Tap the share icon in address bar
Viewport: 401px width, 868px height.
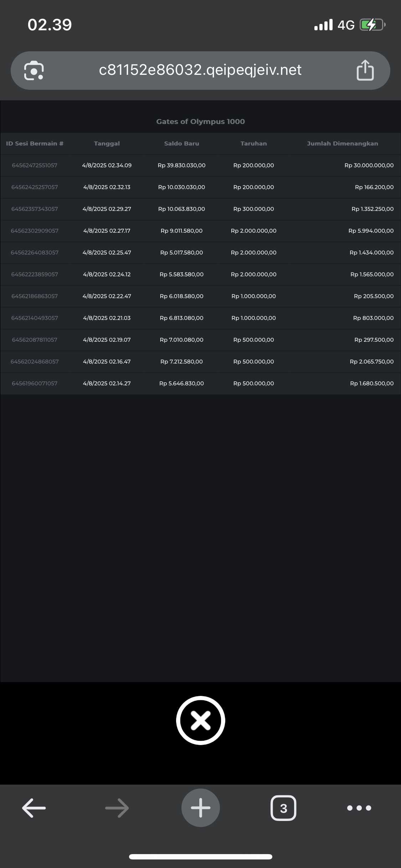coord(365,70)
